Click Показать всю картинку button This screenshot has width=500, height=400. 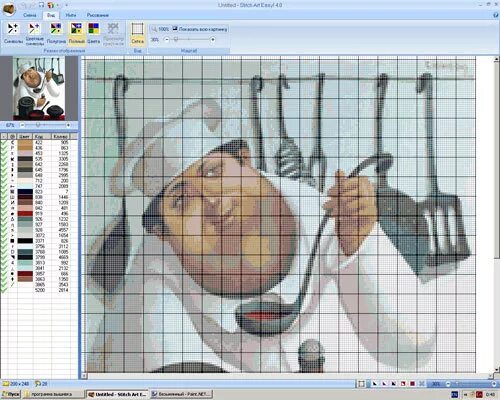tap(200, 29)
